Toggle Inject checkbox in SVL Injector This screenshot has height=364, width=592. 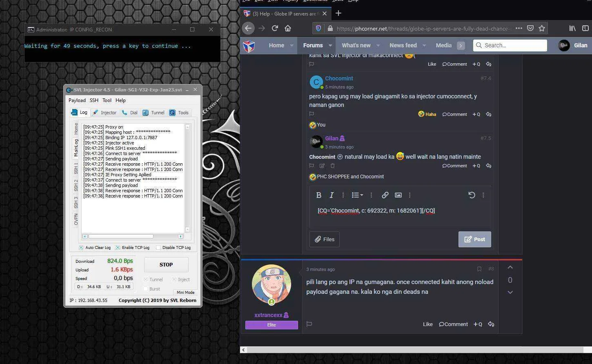[x=174, y=280]
